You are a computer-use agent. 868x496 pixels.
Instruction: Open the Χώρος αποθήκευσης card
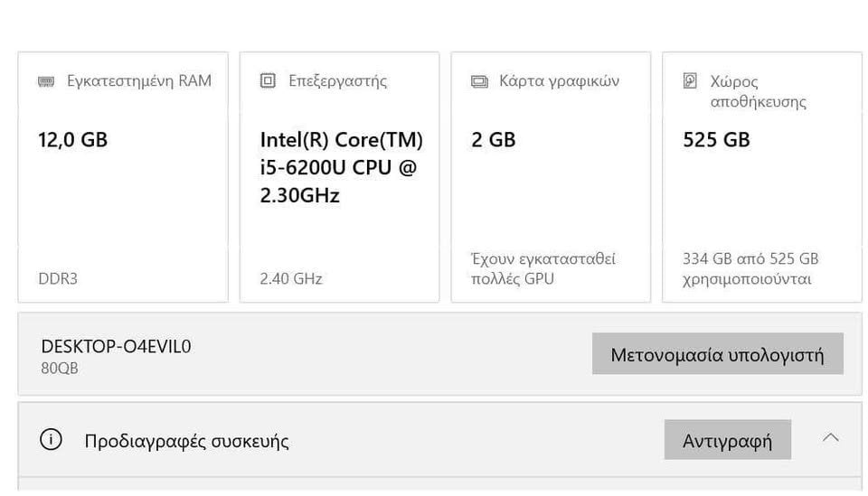coord(761,177)
